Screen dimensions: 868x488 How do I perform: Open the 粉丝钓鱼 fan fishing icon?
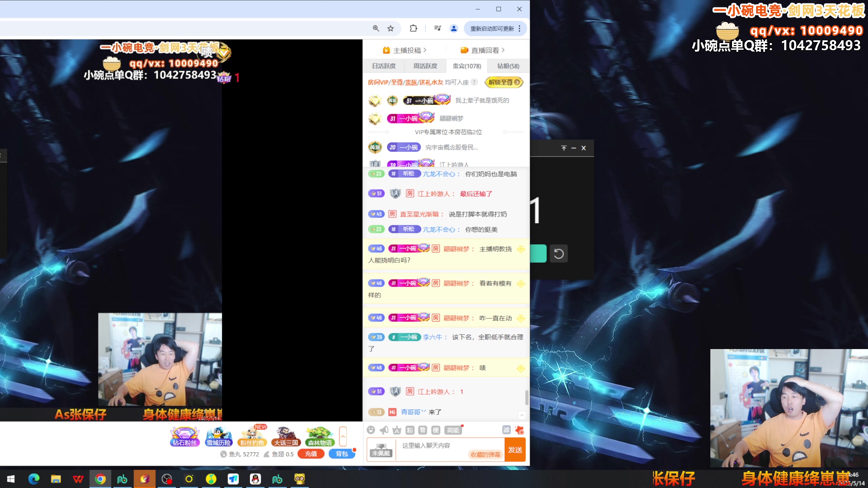coord(252,436)
